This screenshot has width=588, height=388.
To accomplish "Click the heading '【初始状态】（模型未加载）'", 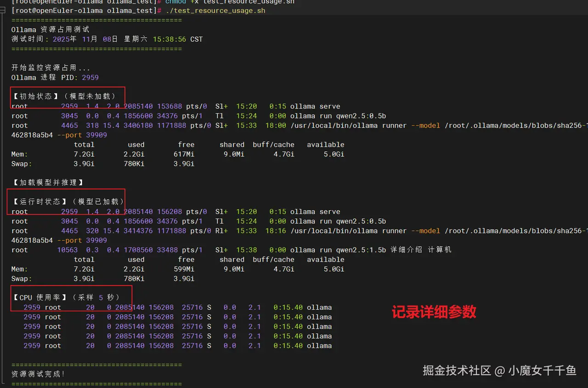I will point(64,97).
